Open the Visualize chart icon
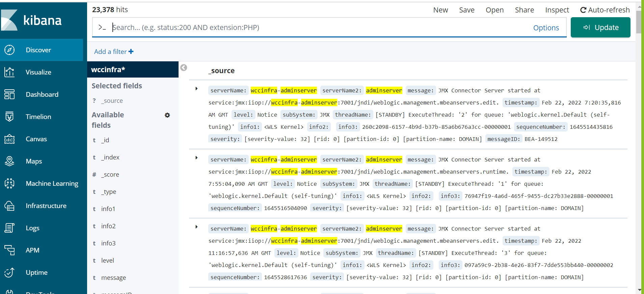Screen dimensions: 644x294 click(9, 72)
